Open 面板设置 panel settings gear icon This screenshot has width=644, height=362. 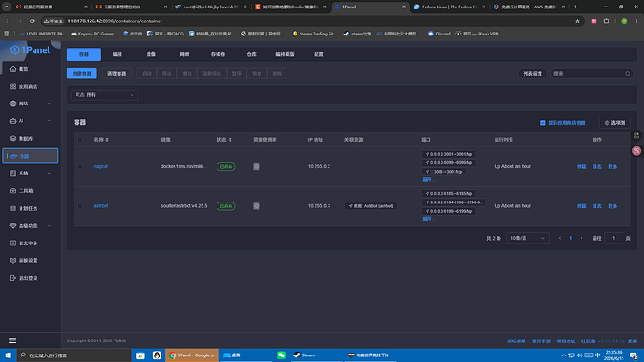pos(13,260)
